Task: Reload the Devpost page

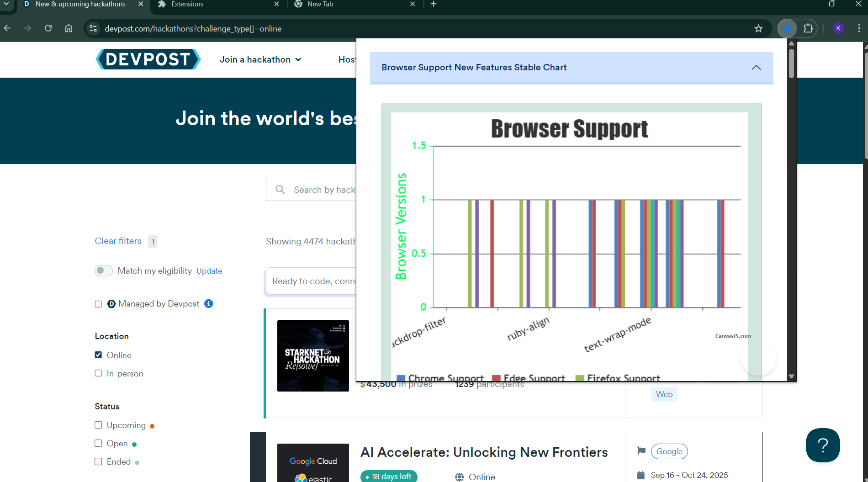Action: coord(48,28)
